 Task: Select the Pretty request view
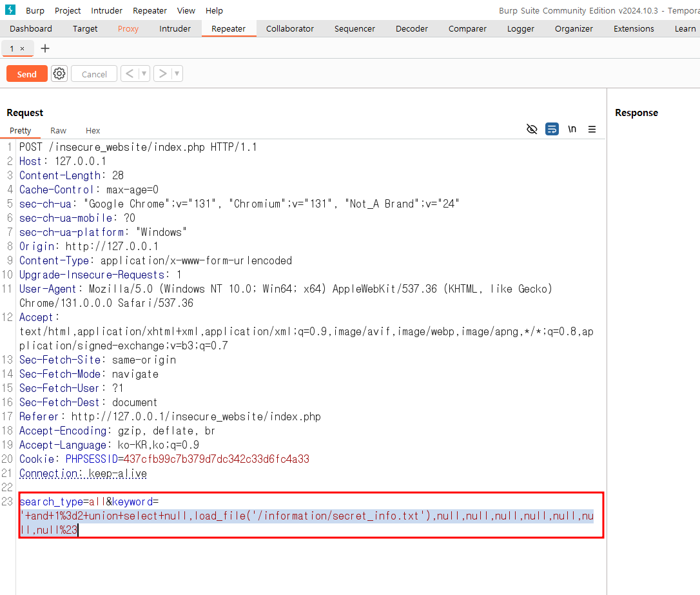click(21, 130)
